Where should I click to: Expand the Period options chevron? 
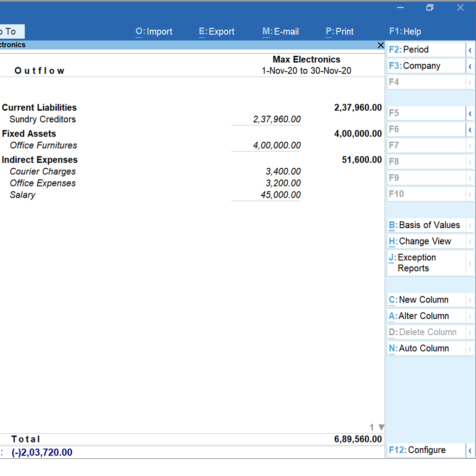[x=469, y=50]
